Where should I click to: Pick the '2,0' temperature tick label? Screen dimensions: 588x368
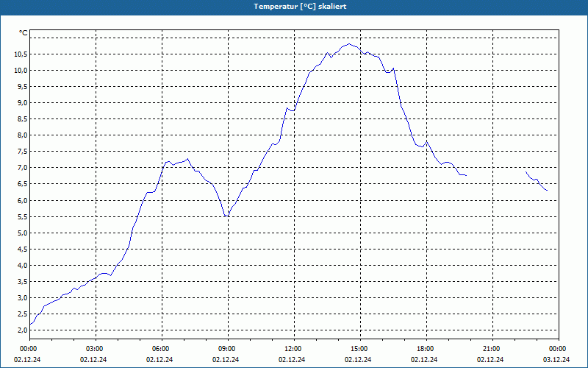pyautogui.click(x=22, y=330)
